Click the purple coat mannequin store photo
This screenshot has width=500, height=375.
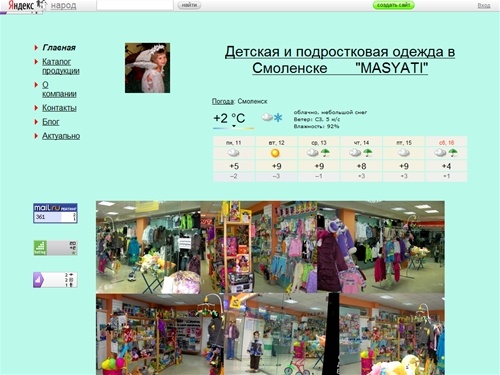(381, 247)
